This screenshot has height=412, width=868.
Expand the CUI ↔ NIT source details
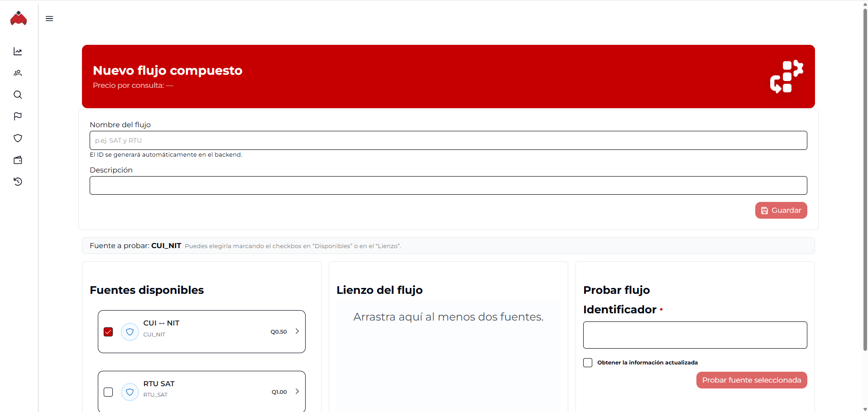click(x=297, y=331)
